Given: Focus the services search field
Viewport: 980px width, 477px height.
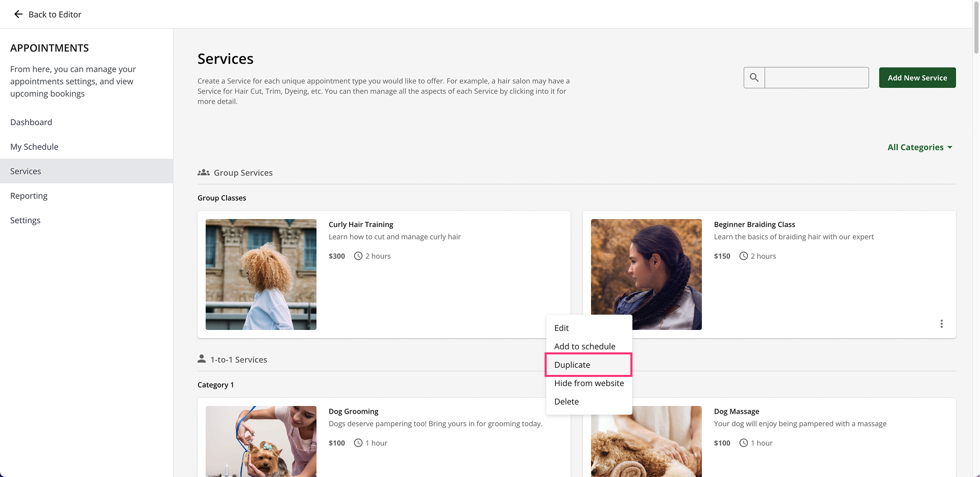Looking at the screenshot, I should (x=817, y=78).
